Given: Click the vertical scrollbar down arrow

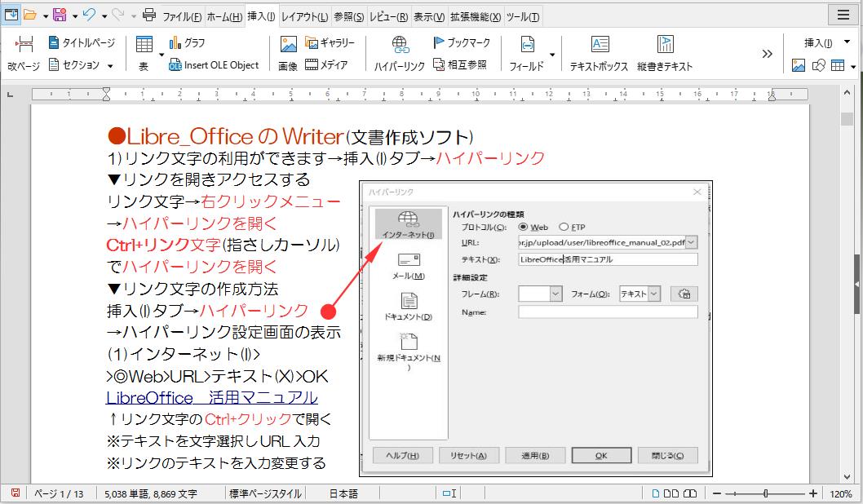Looking at the screenshot, I should pyautogui.click(x=847, y=478).
